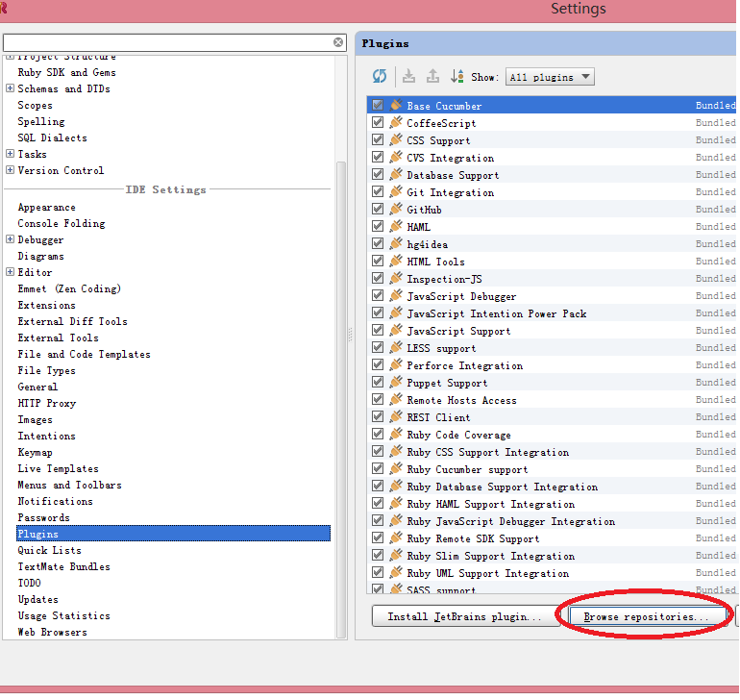740x700 pixels.
Task: Select Ruby SDK and Gems
Action: [x=66, y=72]
